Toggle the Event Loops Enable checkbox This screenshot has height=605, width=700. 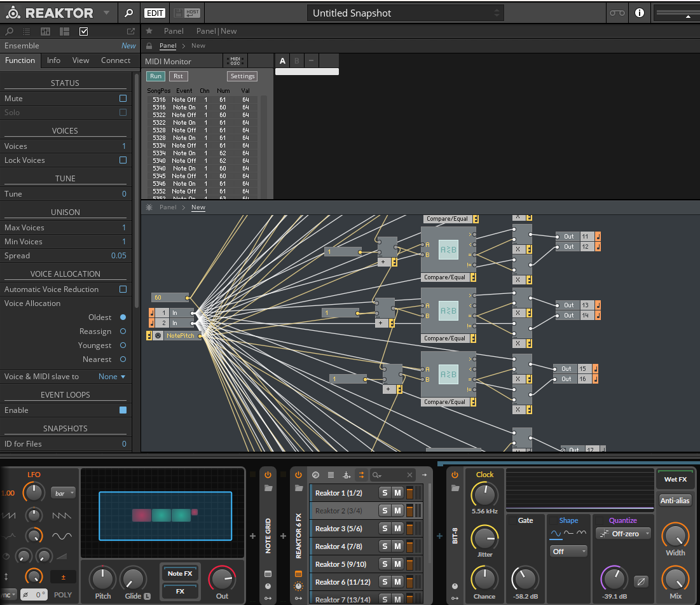123,410
